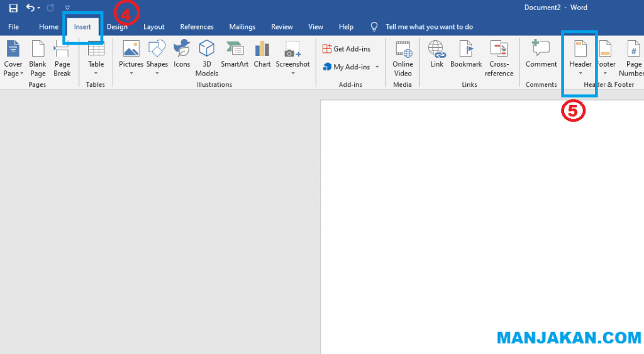Insert a SmartArt graphic

click(235, 54)
